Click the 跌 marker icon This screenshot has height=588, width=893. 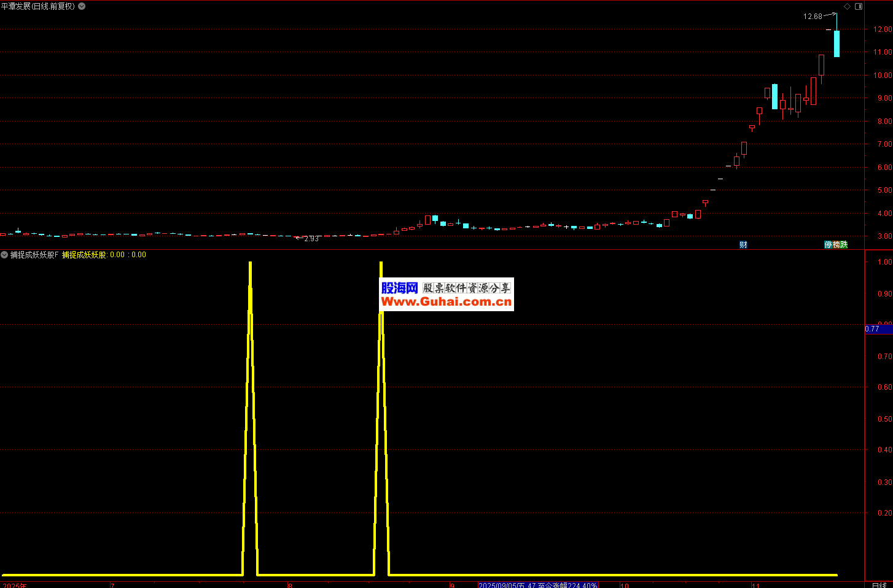[x=844, y=245]
